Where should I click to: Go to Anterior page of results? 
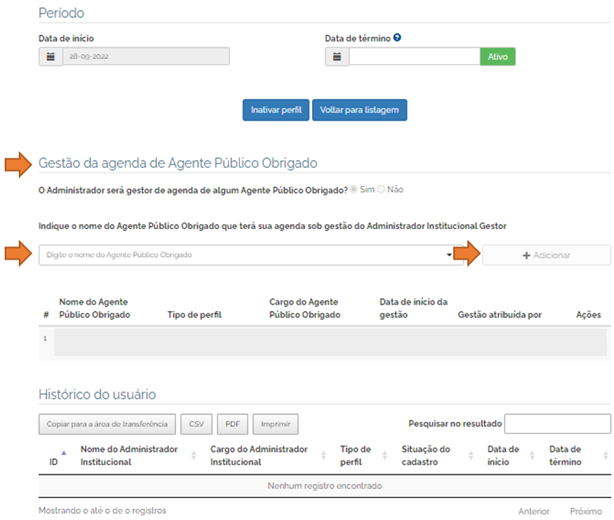coord(533,511)
